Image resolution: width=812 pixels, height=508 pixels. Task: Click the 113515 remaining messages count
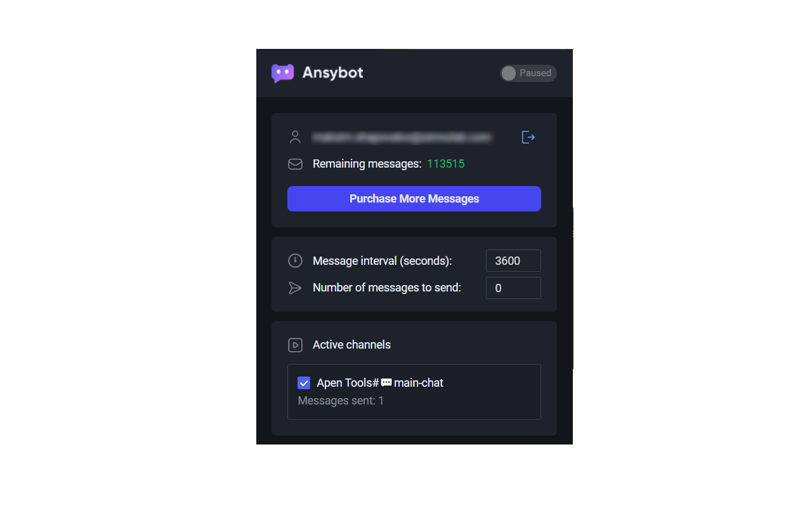coord(445,164)
